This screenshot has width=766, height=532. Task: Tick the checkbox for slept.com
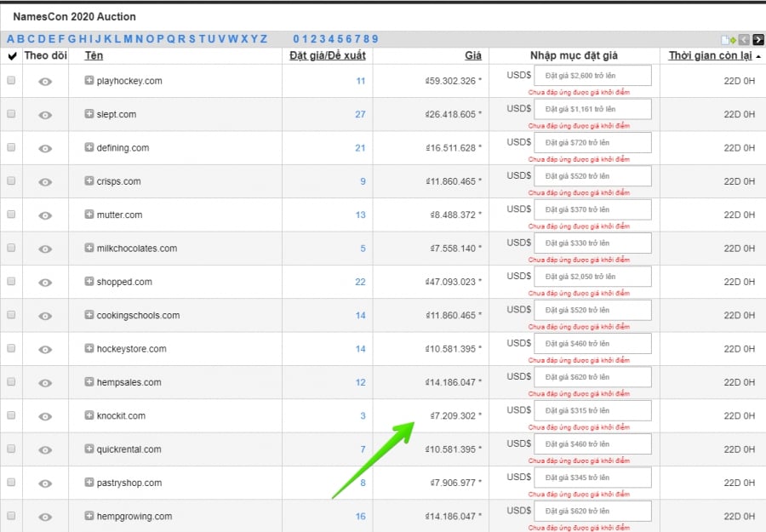coord(11,114)
